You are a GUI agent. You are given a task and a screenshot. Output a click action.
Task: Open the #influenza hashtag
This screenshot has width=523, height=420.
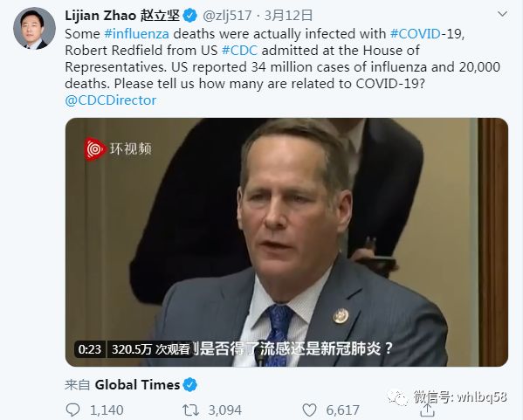[137, 34]
